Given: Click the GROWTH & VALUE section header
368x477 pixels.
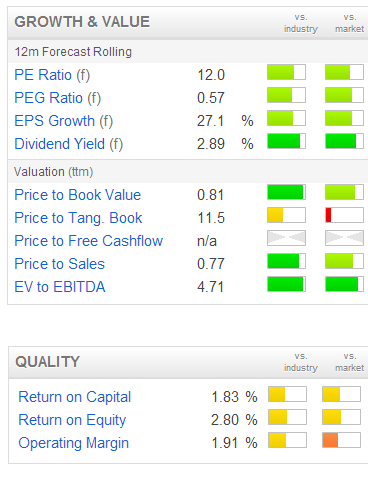Looking at the screenshot, I should point(82,22).
